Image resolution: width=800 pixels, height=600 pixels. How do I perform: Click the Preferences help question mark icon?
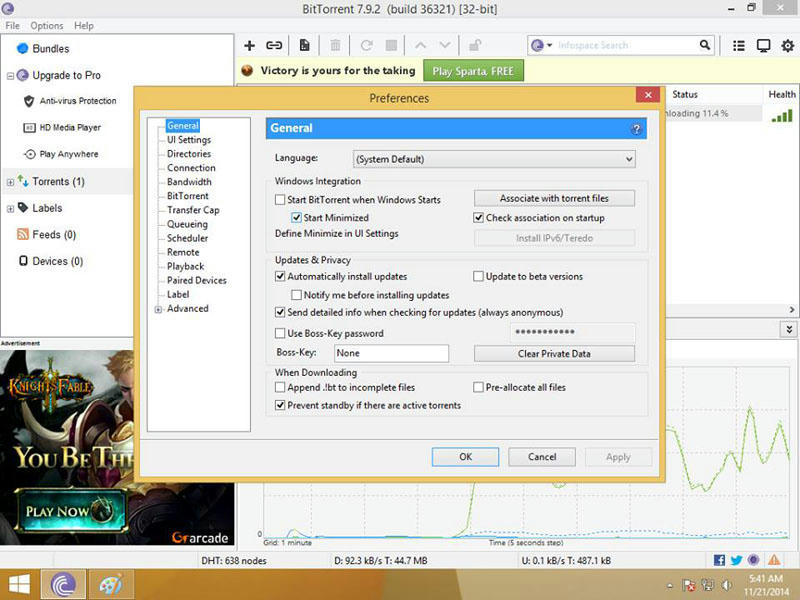636,129
